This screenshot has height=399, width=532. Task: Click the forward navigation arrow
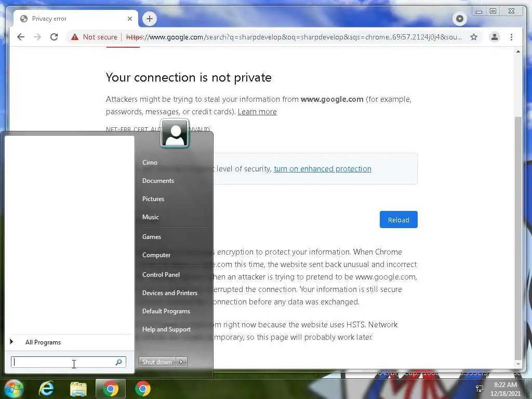[x=37, y=37]
